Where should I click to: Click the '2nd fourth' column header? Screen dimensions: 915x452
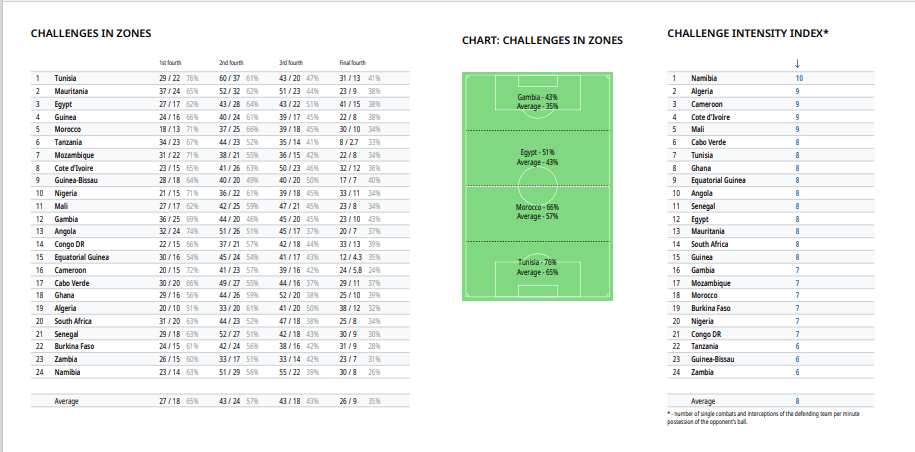pos(231,63)
